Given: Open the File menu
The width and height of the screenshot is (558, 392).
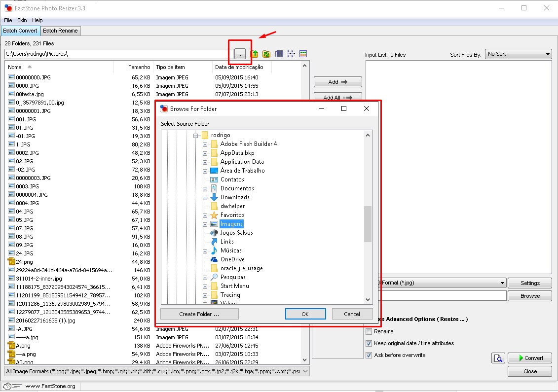Looking at the screenshot, I should (8, 20).
